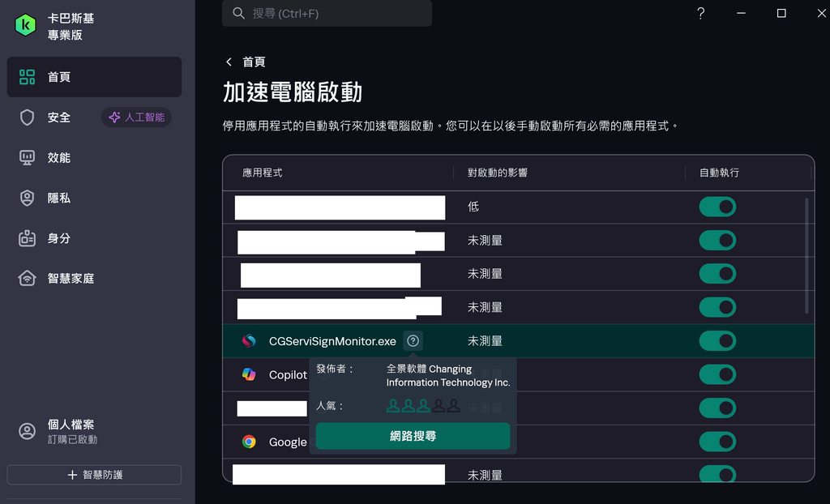This screenshot has width=830, height=504.
Task: Select the CGServiSignMonitor.exe row text
Action: 332,341
